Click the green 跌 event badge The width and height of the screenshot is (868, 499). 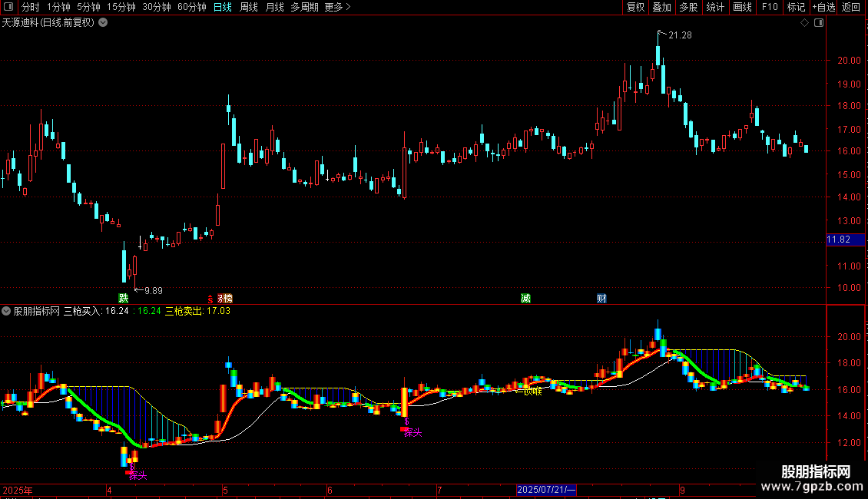pyautogui.click(x=124, y=299)
